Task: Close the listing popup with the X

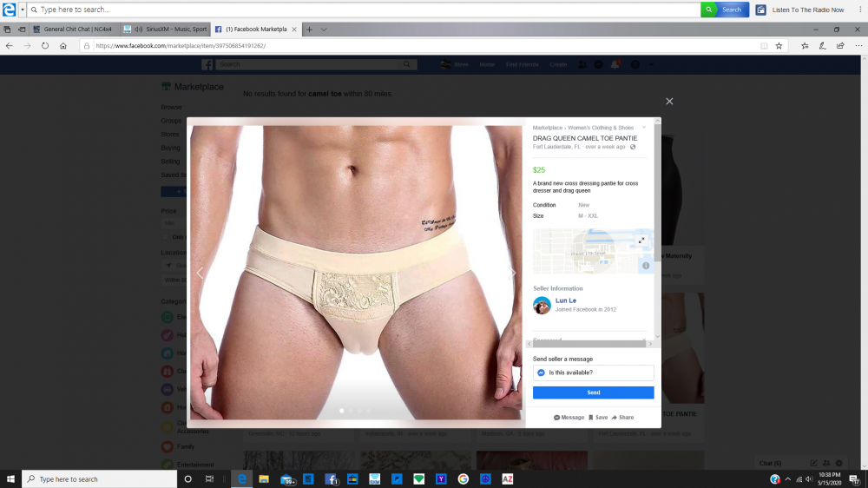Action: click(x=669, y=102)
